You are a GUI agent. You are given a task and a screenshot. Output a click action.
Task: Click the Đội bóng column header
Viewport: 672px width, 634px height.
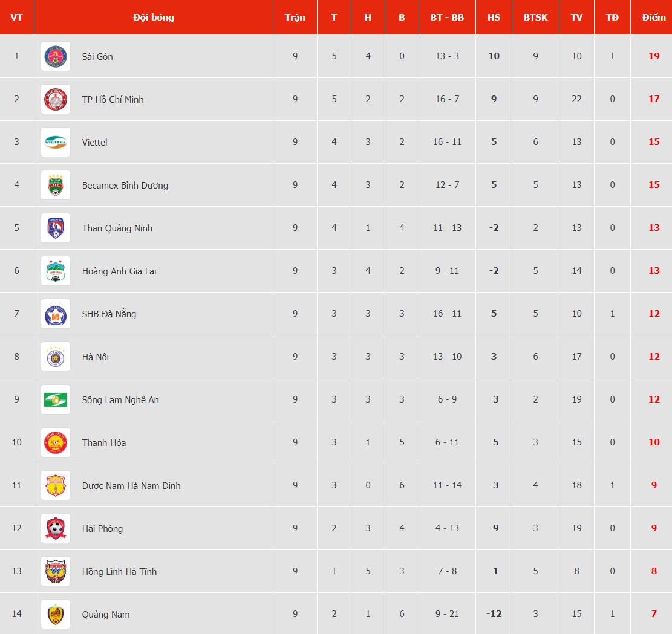click(x=154, y=17)
